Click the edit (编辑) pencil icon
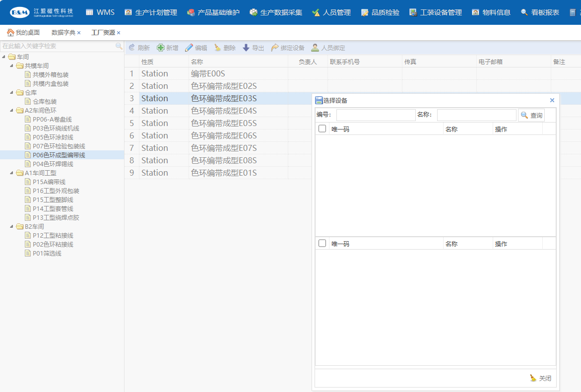 pos(189,48)
